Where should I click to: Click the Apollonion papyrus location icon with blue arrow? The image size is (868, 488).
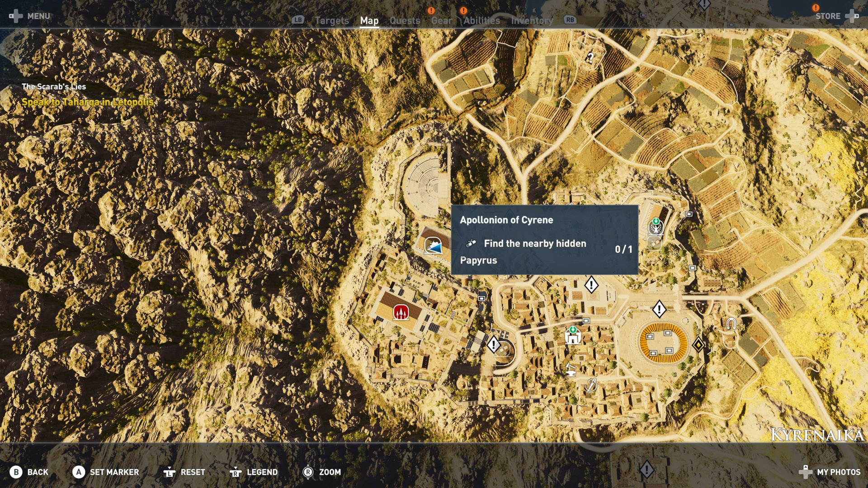coord(433,245)
